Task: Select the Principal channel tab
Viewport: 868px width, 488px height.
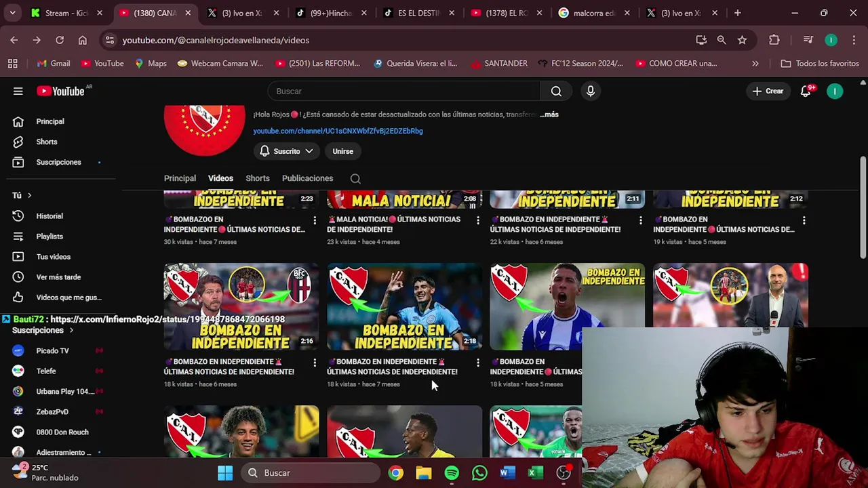Action: click(x=180, y=178)
